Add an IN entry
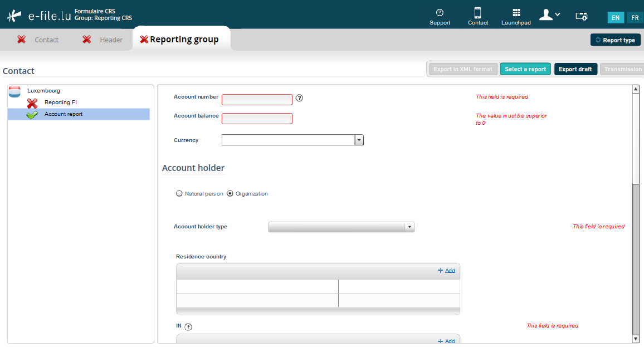 pos(446,341)
